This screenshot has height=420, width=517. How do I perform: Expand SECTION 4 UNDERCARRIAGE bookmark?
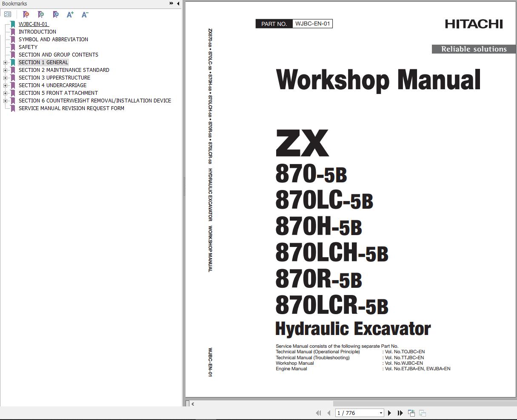coord(5,85)
